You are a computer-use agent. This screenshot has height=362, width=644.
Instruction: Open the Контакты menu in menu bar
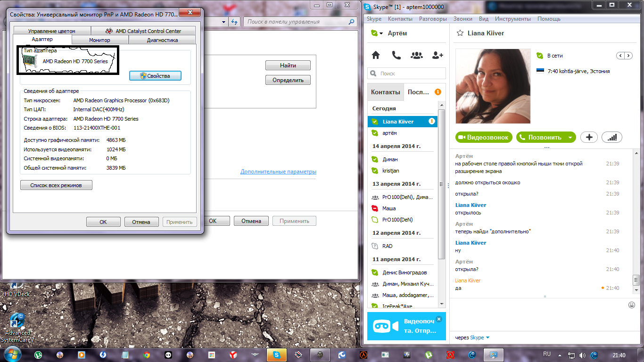click(400, 19)
